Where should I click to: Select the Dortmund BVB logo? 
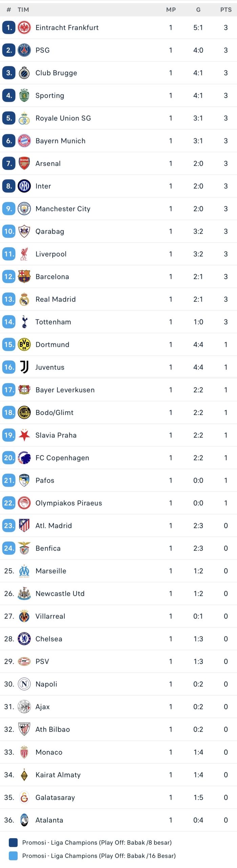pos(24,344)
